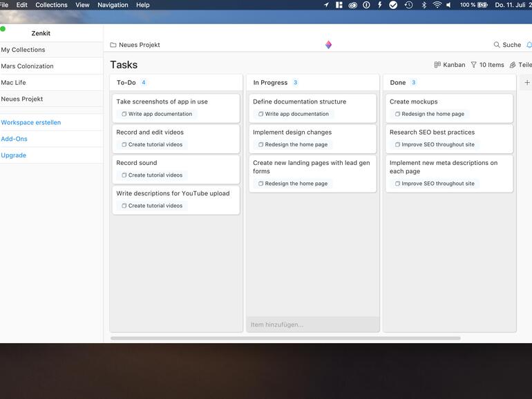Viewport: 532px width, 399px height.
Task: Open Time Machine menu bar icon
Action: point(408,5)
